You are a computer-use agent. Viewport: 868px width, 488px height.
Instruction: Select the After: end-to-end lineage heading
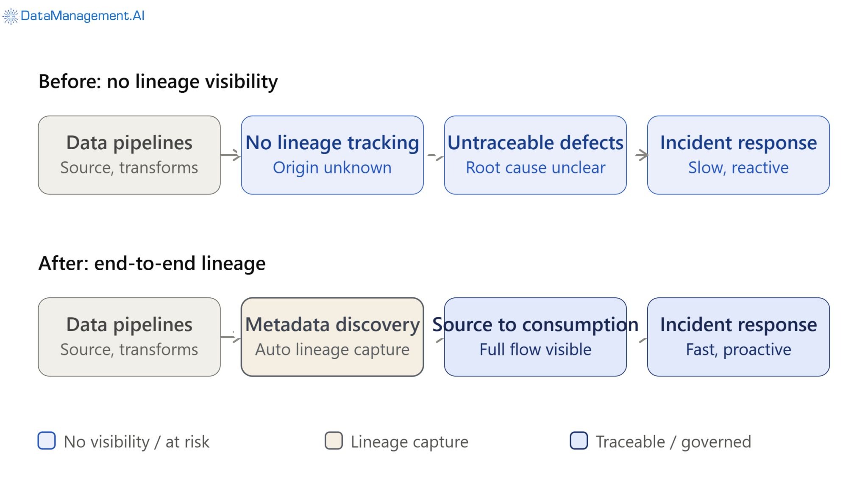tap(152, 263)
